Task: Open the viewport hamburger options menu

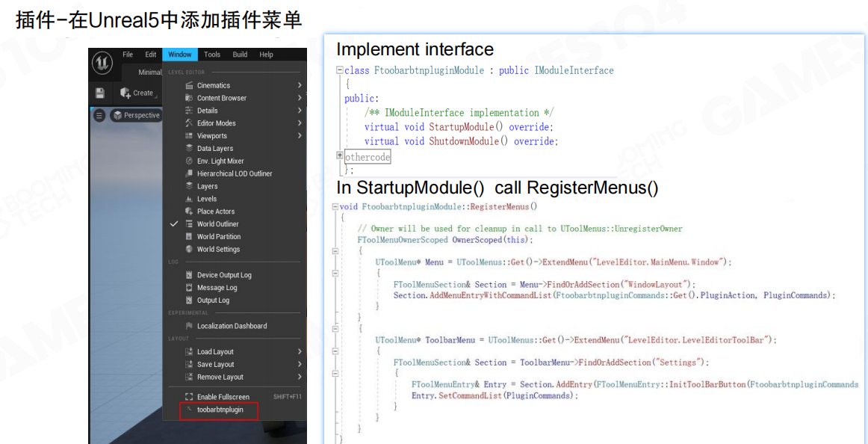Action: click(99, 115)
